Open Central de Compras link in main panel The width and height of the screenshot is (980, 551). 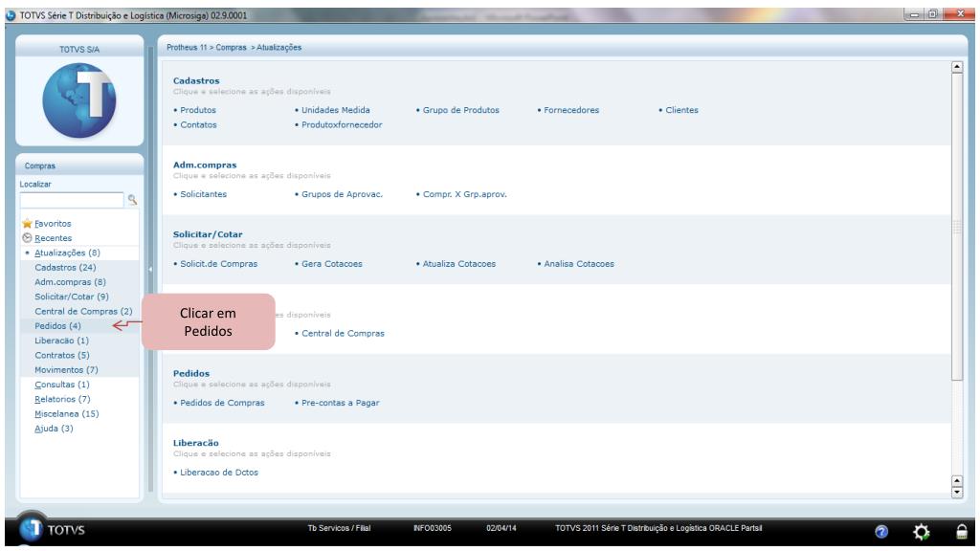(343, 334)
